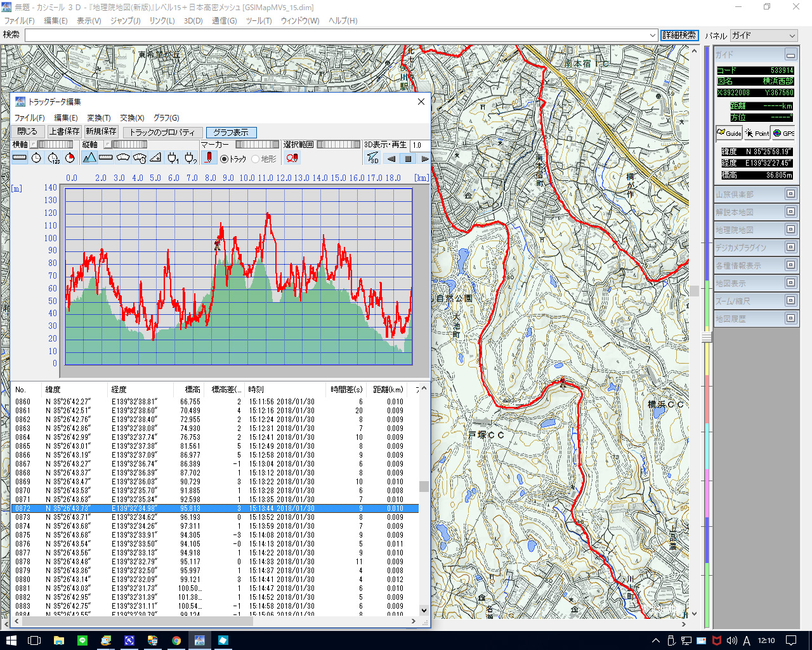Open the 3D display icon
This screenshot has width=812, height=650.
click(x=372, y=158)
